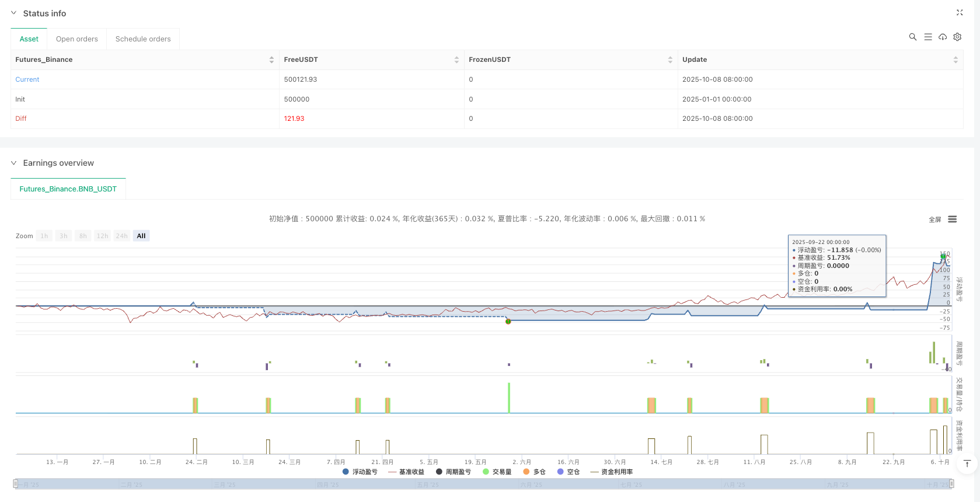
Task: Collapse the Earnings overview section
Action: point(14,163)
